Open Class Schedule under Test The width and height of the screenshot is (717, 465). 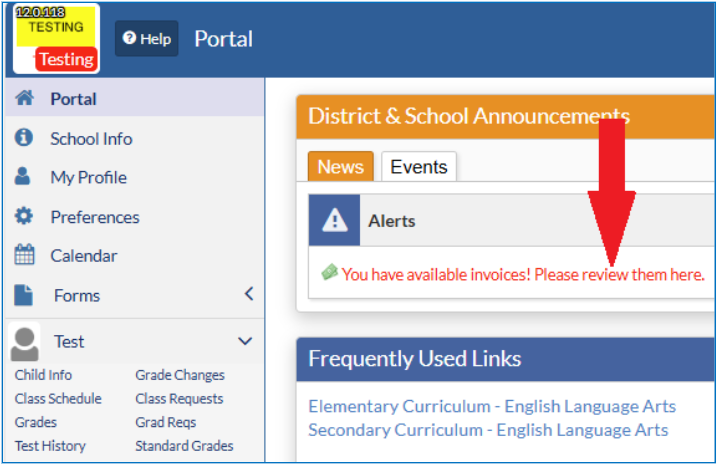[x=58, y=399]
